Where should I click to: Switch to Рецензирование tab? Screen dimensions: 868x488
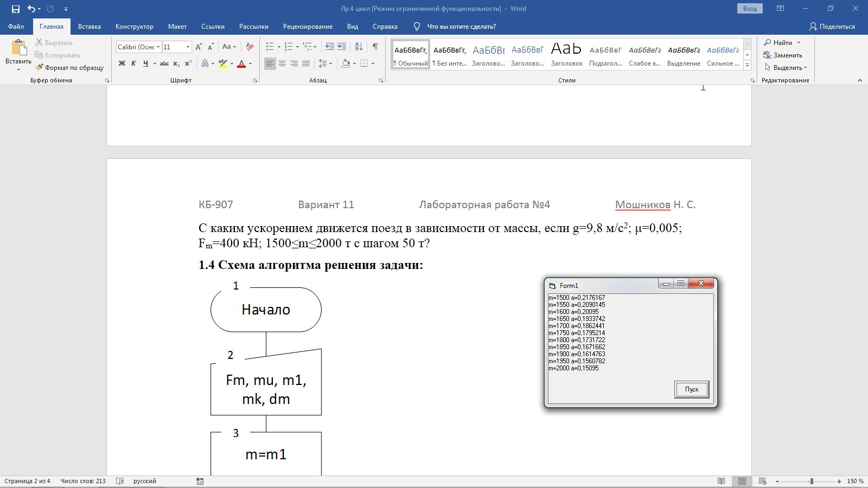308,27
